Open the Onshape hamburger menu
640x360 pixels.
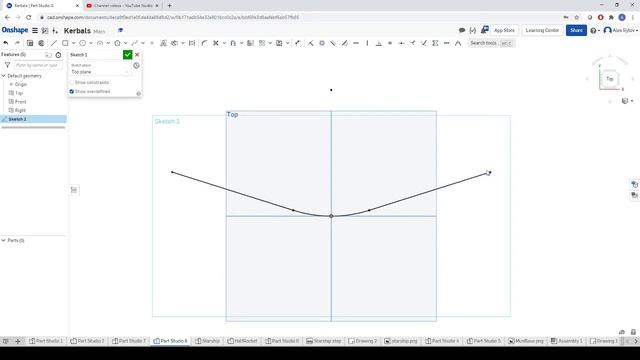point(35,31)
